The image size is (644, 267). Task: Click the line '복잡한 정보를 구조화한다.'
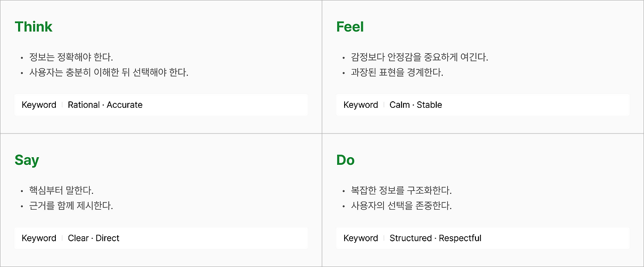pos(401,190)
